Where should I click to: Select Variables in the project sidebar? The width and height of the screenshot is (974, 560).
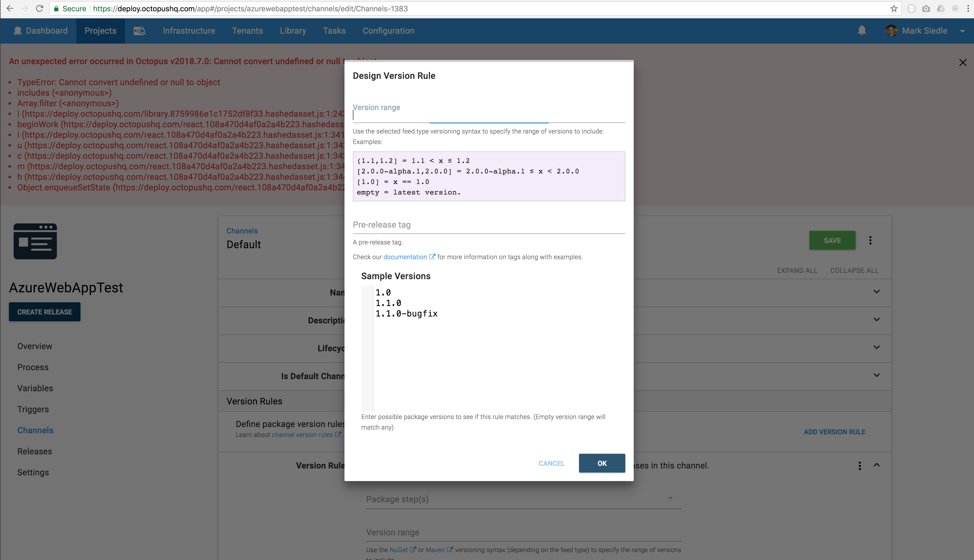pyautogui.click(x=35, y=388)
